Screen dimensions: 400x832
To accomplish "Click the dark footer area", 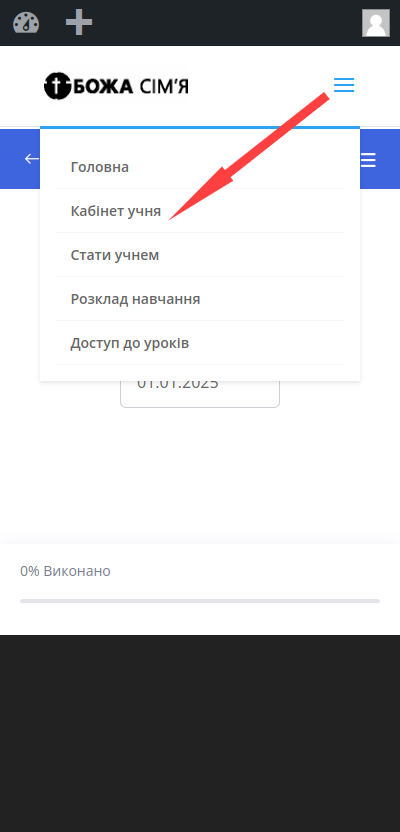I will point(200,733).
